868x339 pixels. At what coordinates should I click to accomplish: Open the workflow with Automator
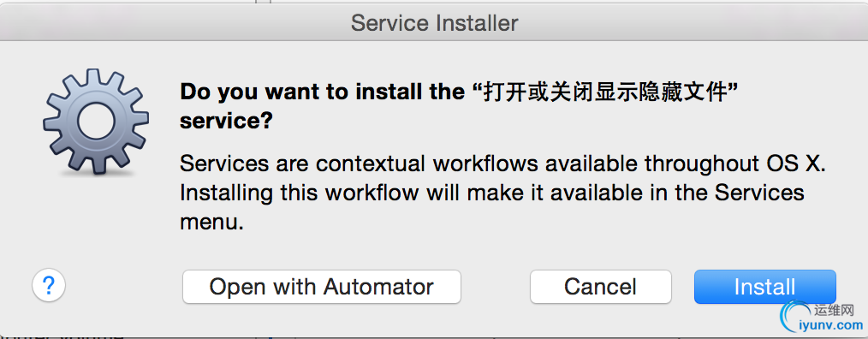tap(322, 287)
